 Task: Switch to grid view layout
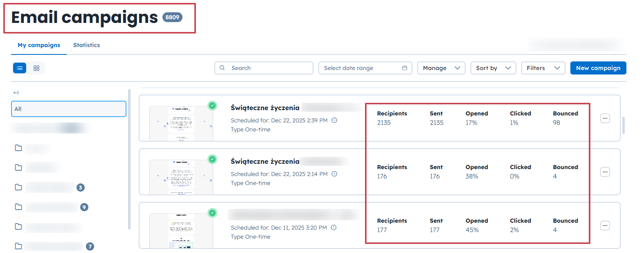(36, 68)
